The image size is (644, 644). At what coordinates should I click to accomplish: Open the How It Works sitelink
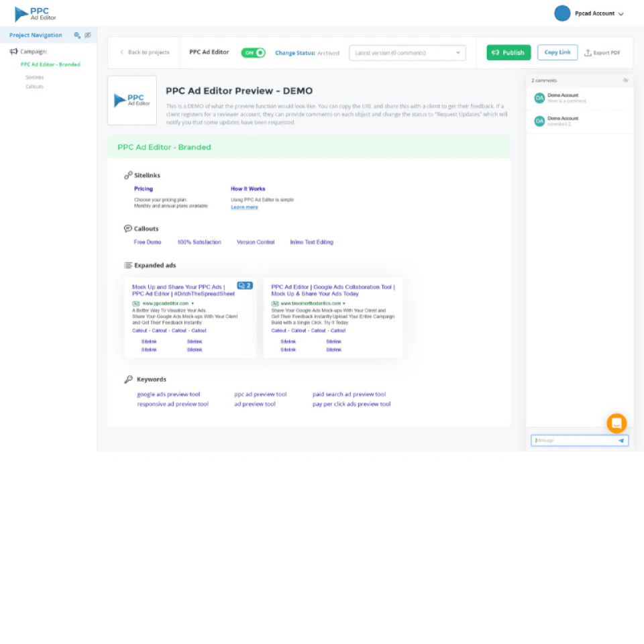248,189
